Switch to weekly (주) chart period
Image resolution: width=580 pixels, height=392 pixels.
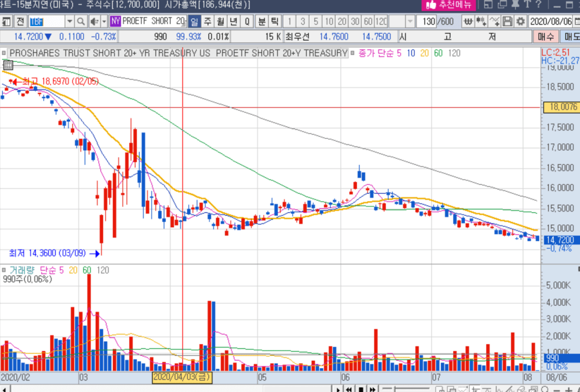pos(207,22)
